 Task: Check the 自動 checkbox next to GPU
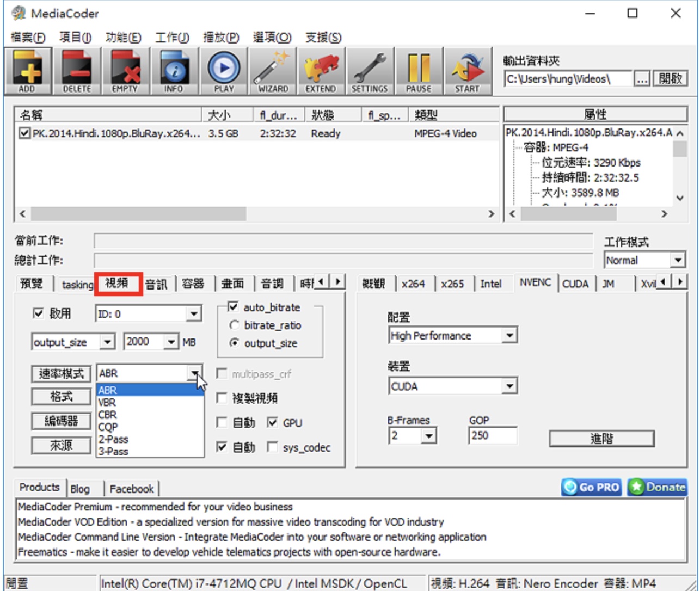tap(222, 422)
